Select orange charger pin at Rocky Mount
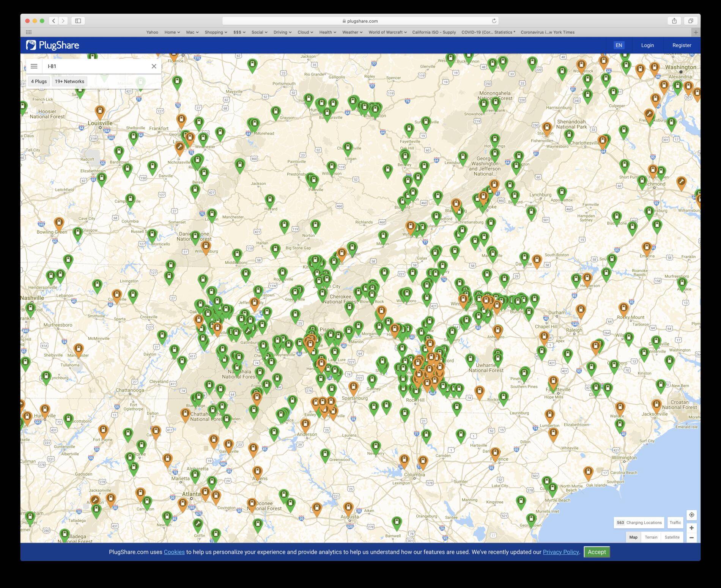Image resolution: width=721 pixels, height=588 pixels. click(x=623, y=308)
